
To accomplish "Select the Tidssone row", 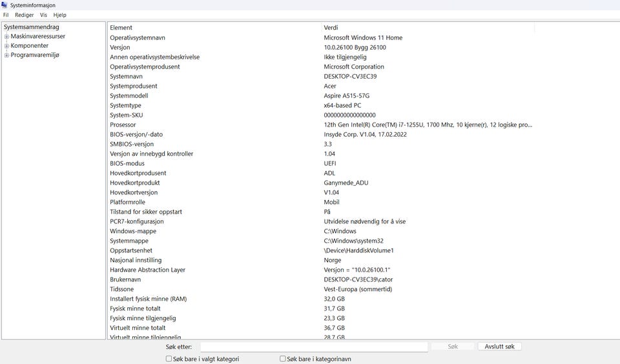I will click(x=122, y=289).
